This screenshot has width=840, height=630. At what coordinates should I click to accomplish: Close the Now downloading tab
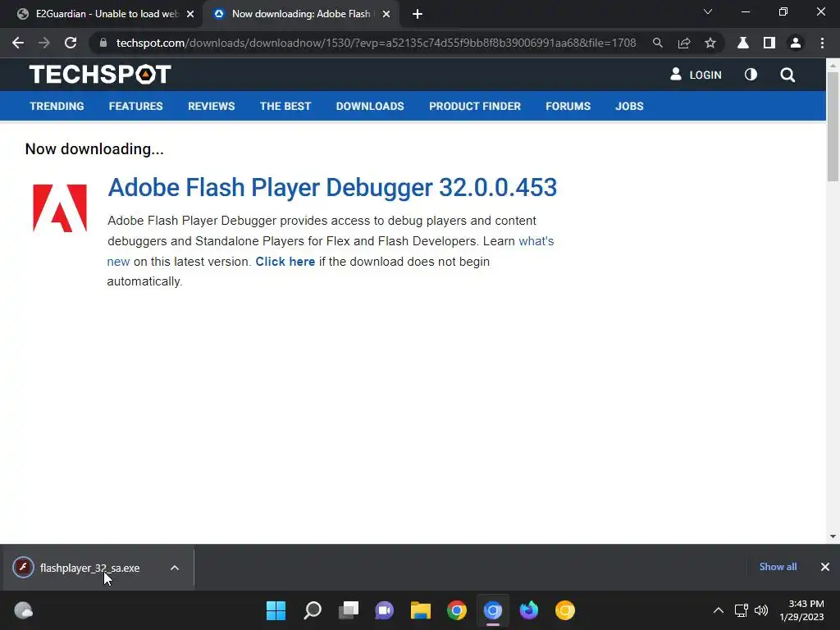click(386, 14)
